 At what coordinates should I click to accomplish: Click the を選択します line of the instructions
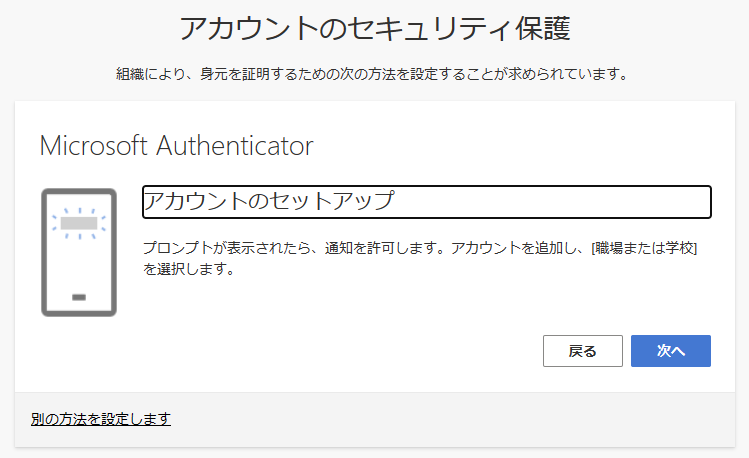[189, 269]
